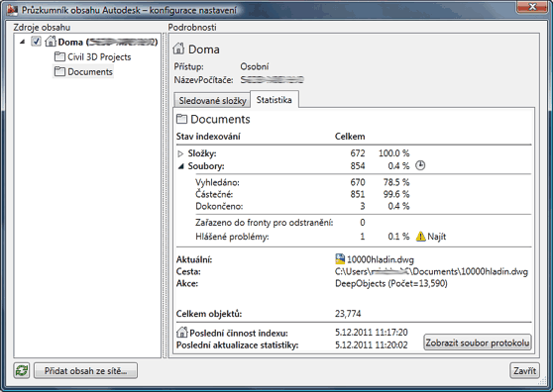Image resolution: width=553 pixels, height=392 pixels.
Task: Click Zařazeno do fronty pro odstranění label
Action: [265, 223]
